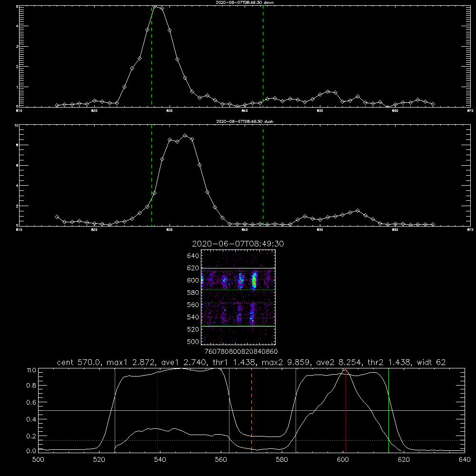
Task: Click the '0.8' label on bottom plot y-axis
Action: coord(31,386)
